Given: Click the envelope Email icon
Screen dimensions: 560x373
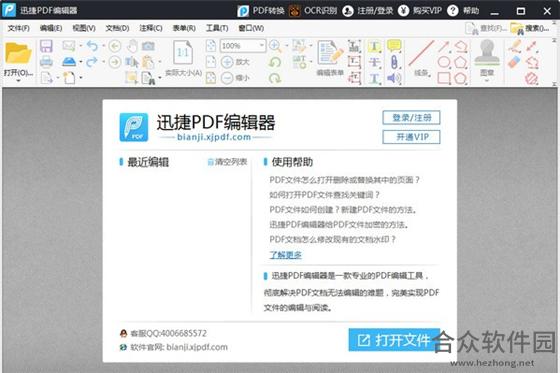Looking at the screenshot, I should (x=69, y=45).
